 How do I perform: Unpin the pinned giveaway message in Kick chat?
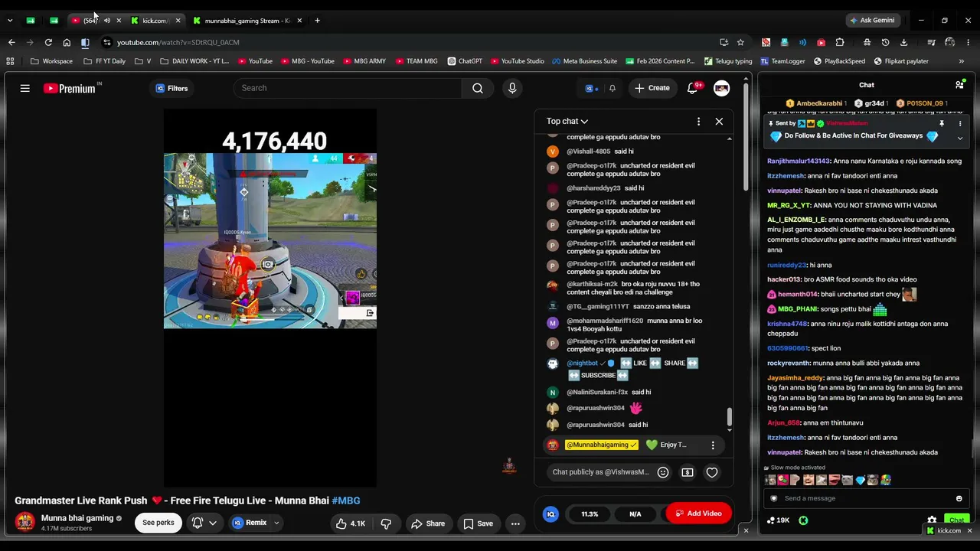(x=942, y=123)
